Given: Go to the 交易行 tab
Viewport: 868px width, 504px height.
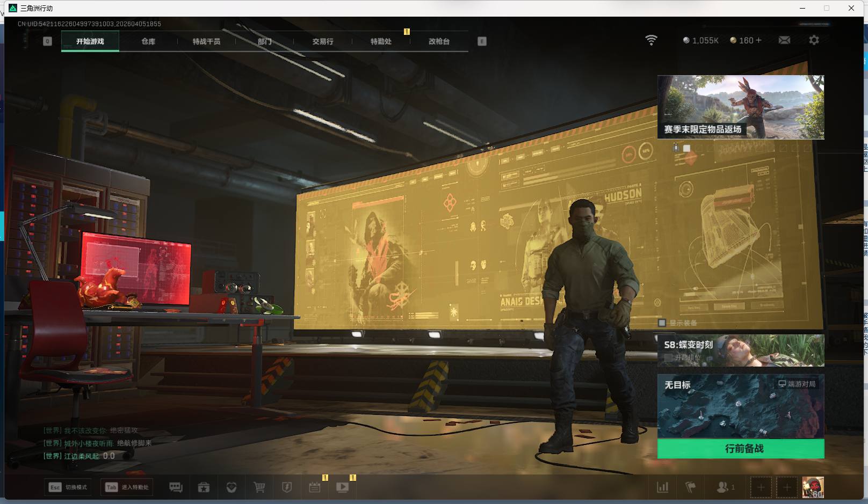Looking at the screenshot, I should coord(323,41).
